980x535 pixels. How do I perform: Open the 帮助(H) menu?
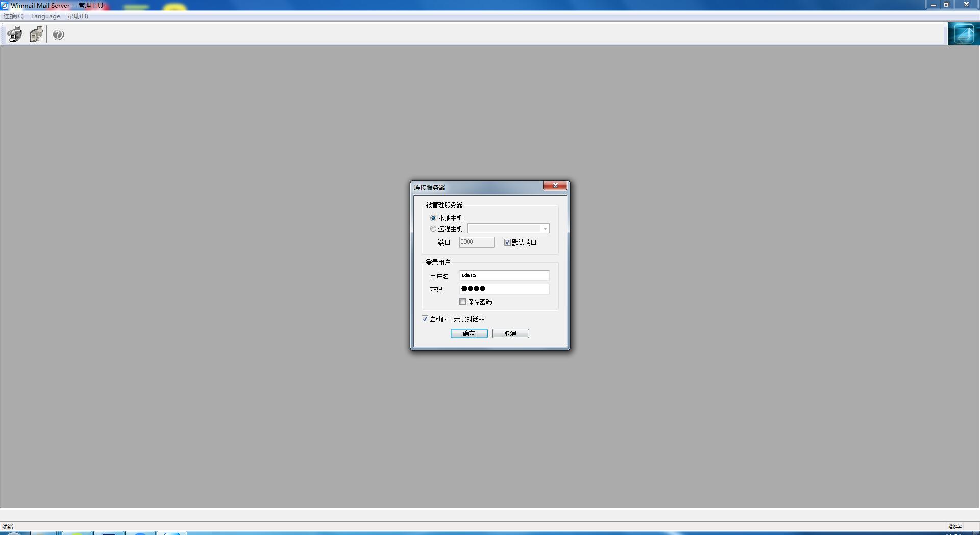tap(77, 16)
